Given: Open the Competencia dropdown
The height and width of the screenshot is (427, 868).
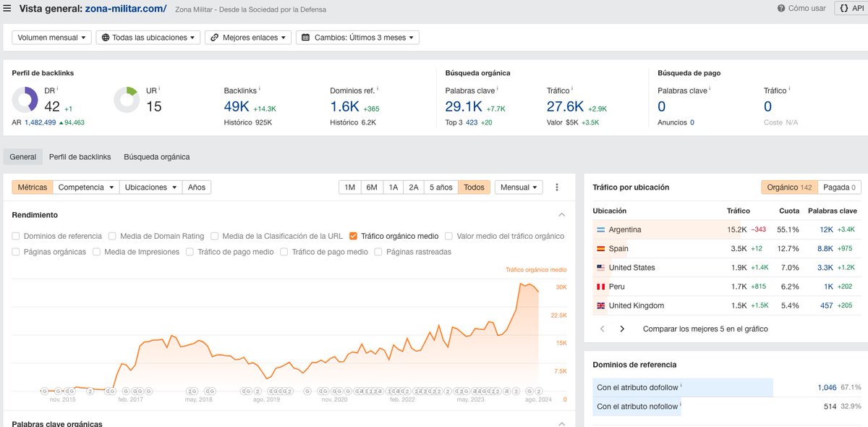Looking at the screenshot, I should point(86,187).
